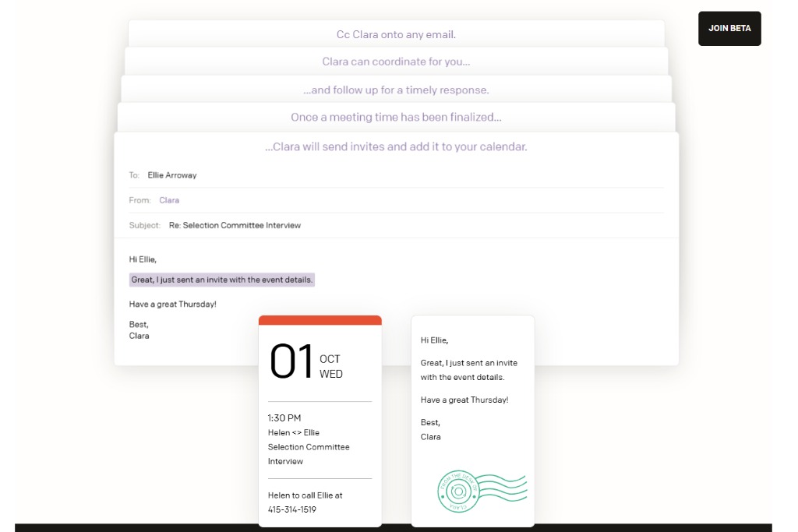This screenshot has width=798, height=532.
Task: Click the phone number 415-314-1519
Action: click(x=292, y=509)
